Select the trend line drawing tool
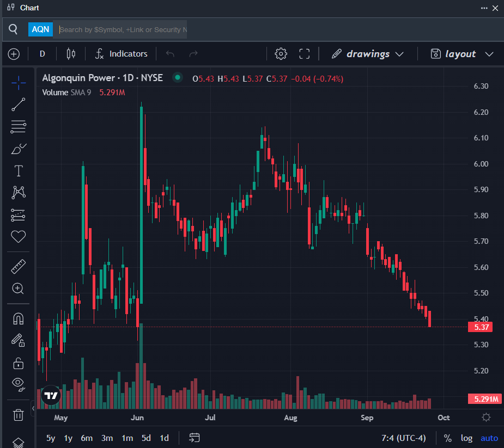The image size is (504, 448). click(19, 105)
